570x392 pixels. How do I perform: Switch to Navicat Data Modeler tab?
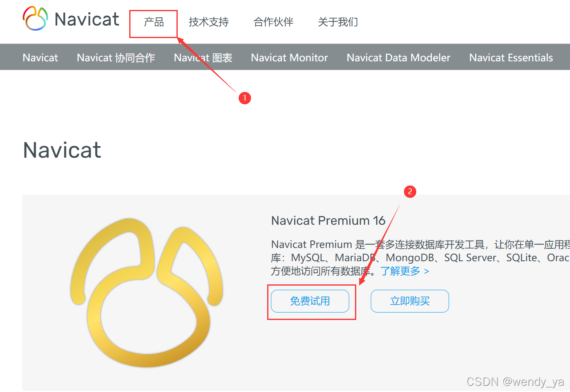coord(399,58)
